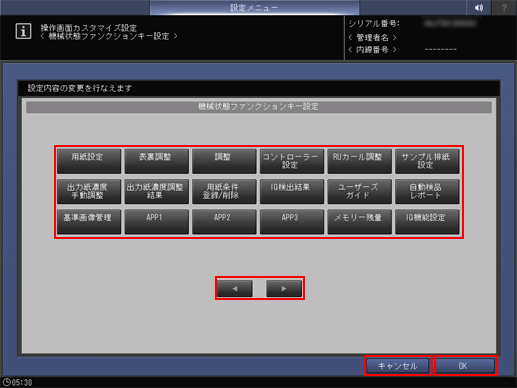Click the シリアル番号 label
Image resolution: width=517 pixels, height=388 pixels.
374,23
